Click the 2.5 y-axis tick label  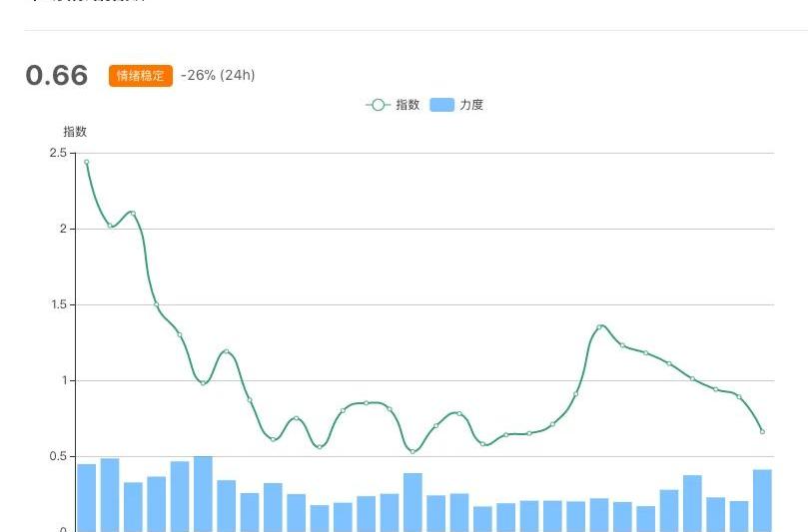click(56, 153)
